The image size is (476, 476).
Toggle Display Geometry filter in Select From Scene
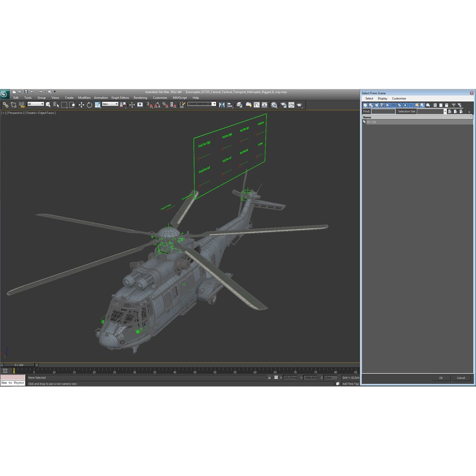coord(365,105)
